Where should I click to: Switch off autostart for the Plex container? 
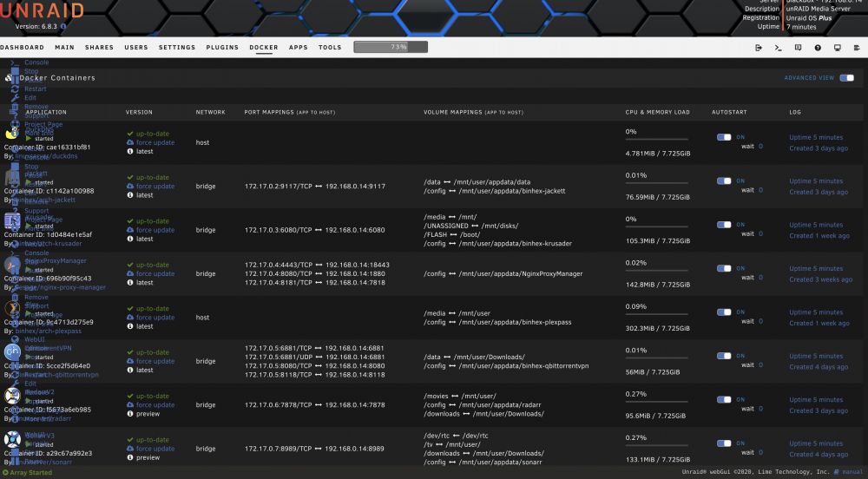coord(724,312)
